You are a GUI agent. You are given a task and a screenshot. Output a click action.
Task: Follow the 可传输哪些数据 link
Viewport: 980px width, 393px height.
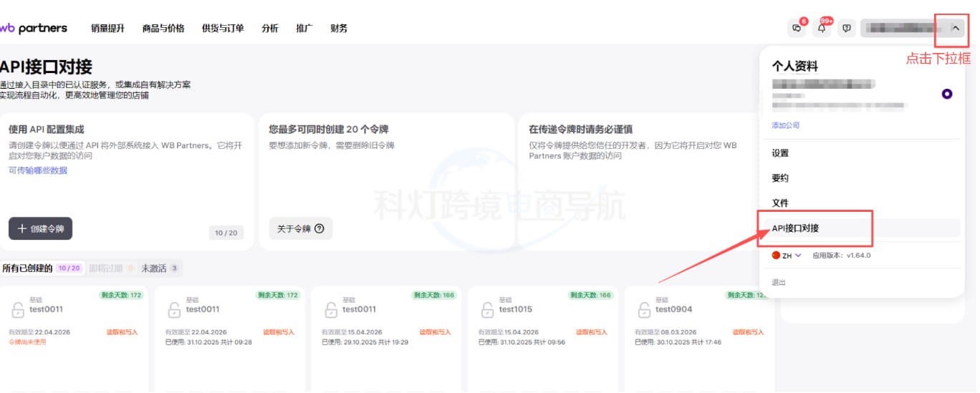pos(38,170)
